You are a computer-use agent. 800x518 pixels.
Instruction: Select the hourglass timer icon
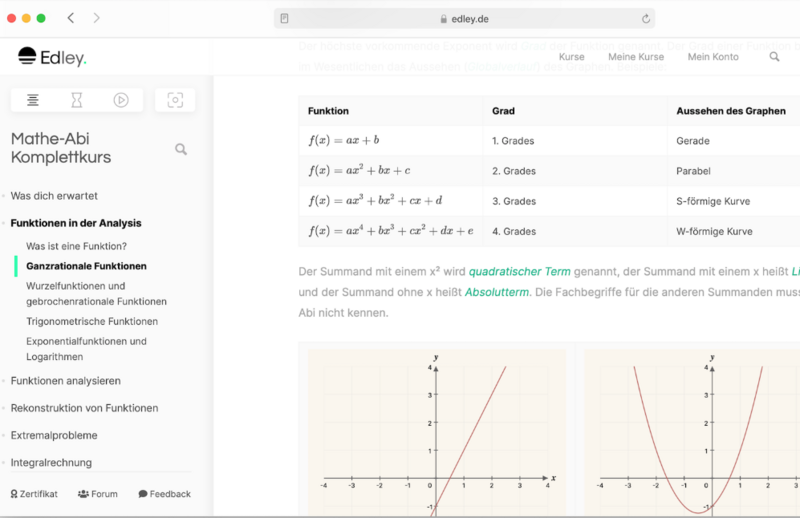[77, 100]
